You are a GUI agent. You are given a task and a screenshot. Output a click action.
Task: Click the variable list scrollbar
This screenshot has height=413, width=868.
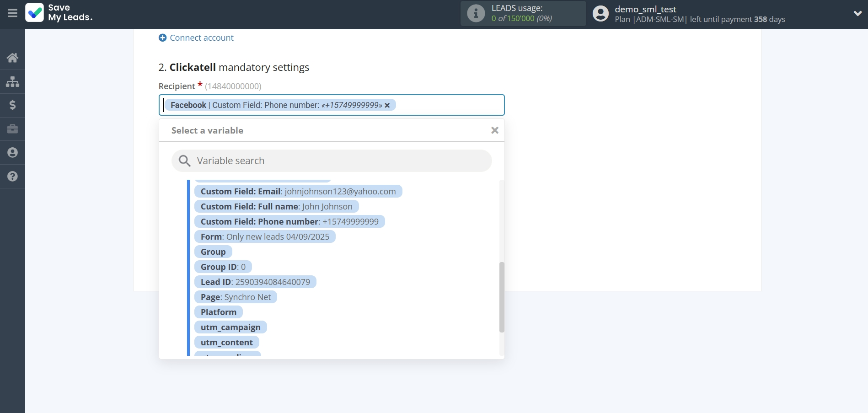(x=502, y=297)
